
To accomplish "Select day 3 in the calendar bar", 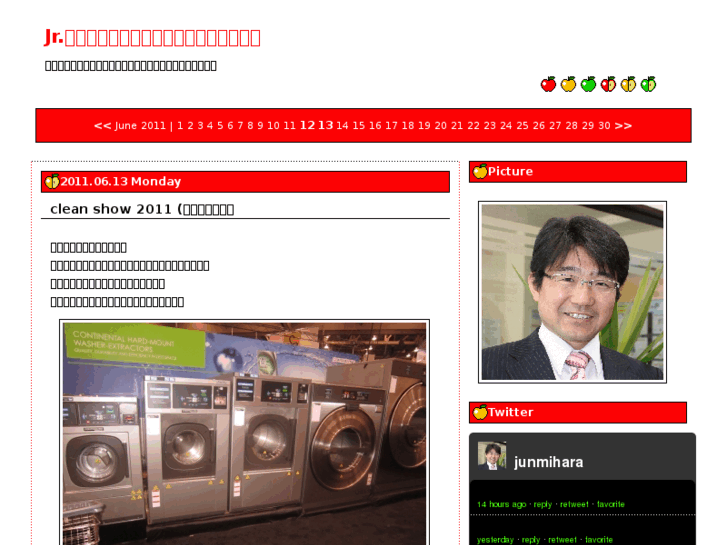I will click(200, 126).
